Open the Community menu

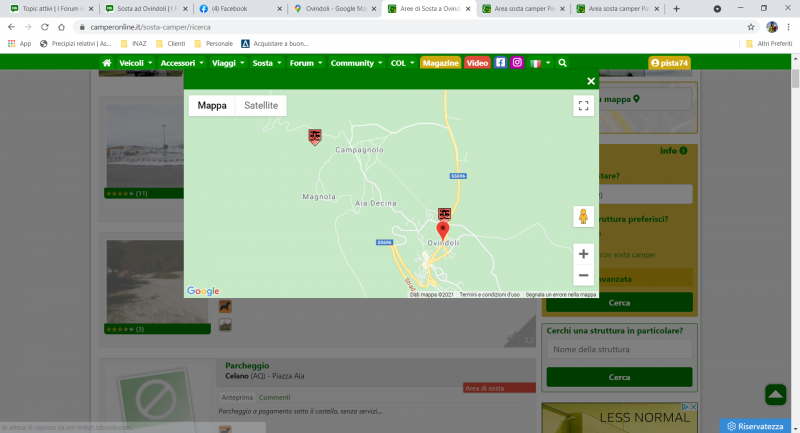(x=356, y=62)
